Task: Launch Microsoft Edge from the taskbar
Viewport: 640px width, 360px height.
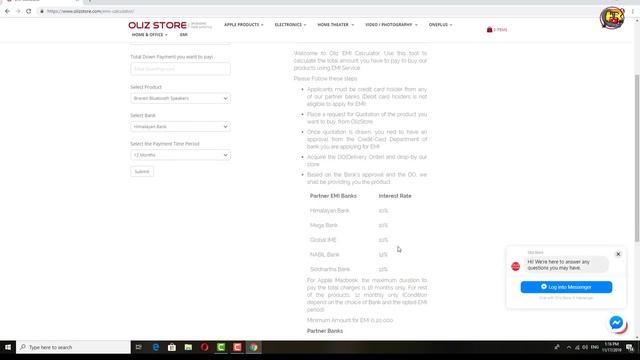Action: 156,347
